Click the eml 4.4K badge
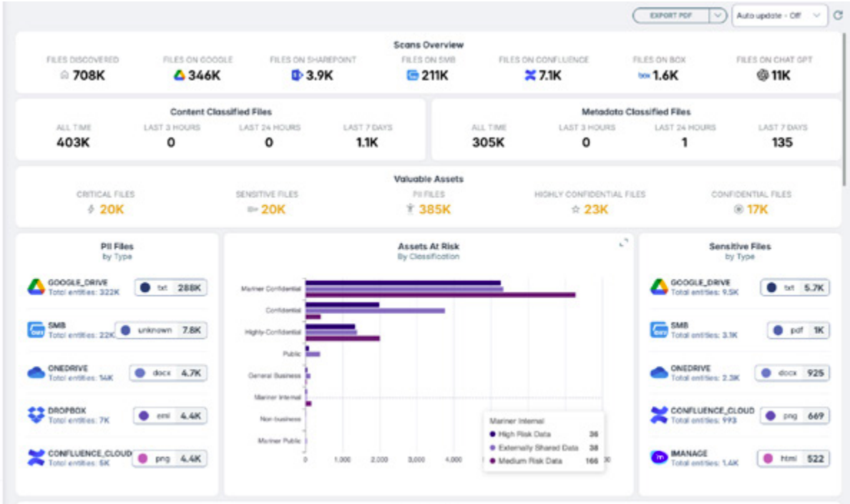 170,416
